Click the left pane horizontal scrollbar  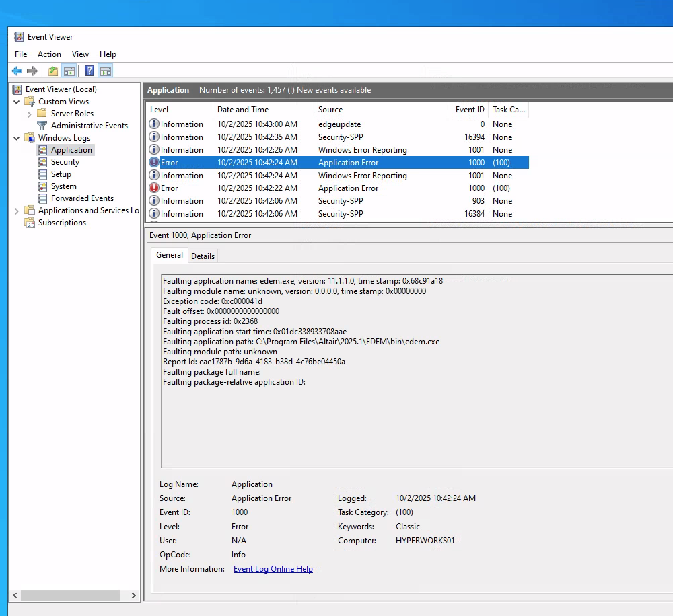pos(71,596)
